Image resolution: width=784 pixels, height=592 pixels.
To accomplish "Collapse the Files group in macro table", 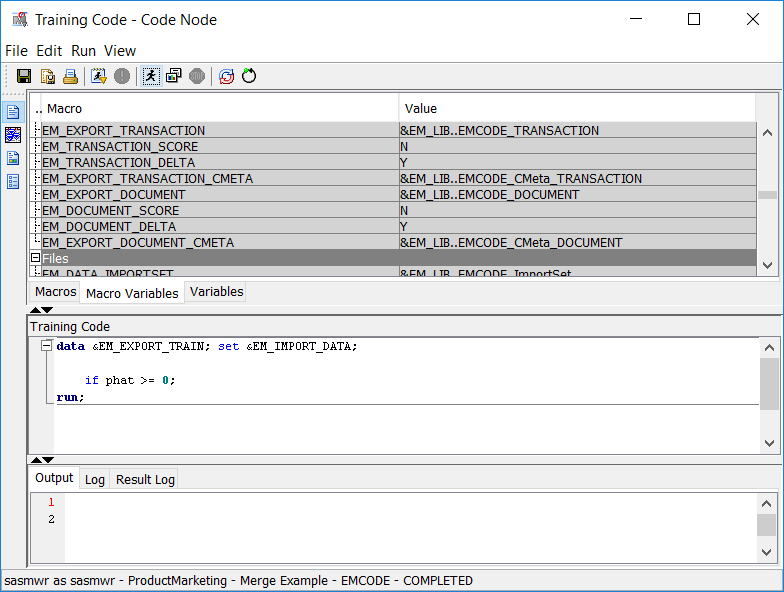I will tap(36, 258).
